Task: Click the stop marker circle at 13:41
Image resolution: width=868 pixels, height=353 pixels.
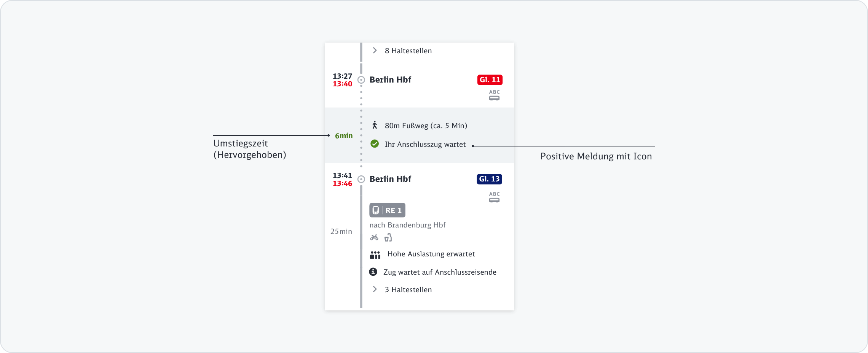Action: 361,179
